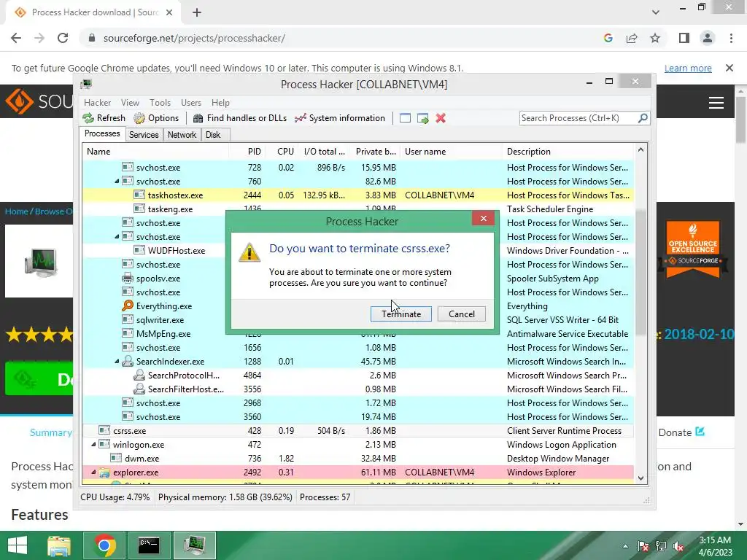Switch to the Network tab
The image size is (747, 560).
pos(182,135)
